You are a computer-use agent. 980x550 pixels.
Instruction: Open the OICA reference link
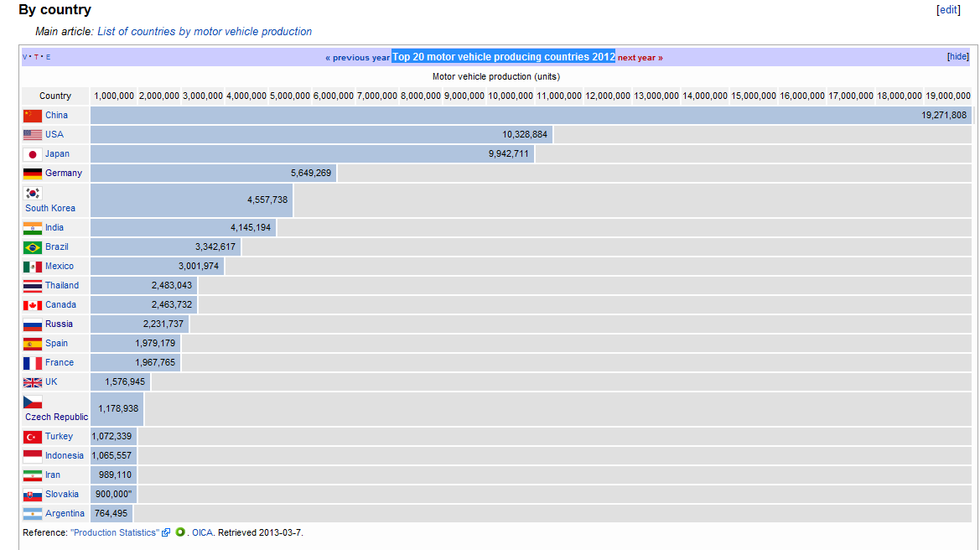pyautogui.click(x=202, y=532)
